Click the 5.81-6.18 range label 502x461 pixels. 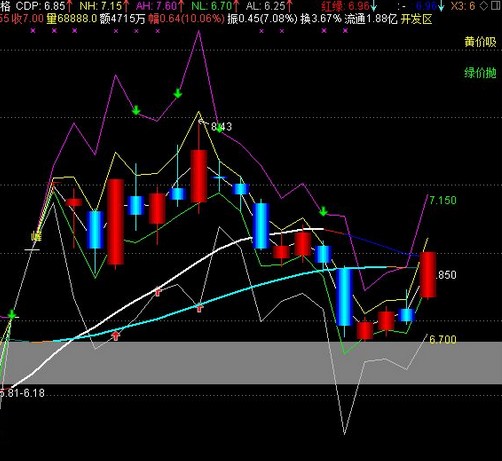(x=22, y=393)
